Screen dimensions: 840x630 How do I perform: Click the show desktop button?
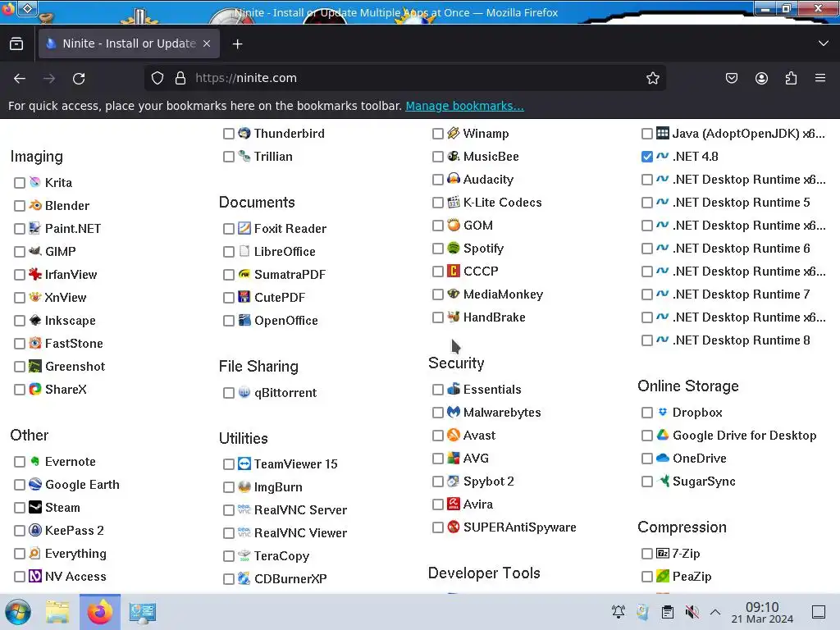(x=819, y=612)
